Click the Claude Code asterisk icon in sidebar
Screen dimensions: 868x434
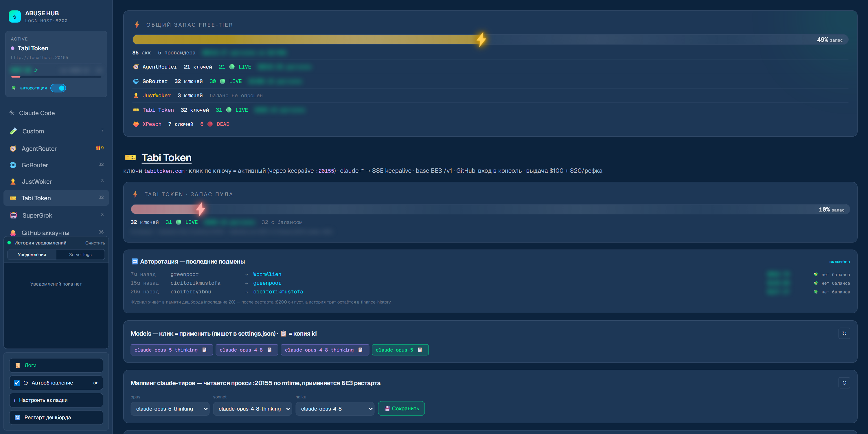pos(12,113)
